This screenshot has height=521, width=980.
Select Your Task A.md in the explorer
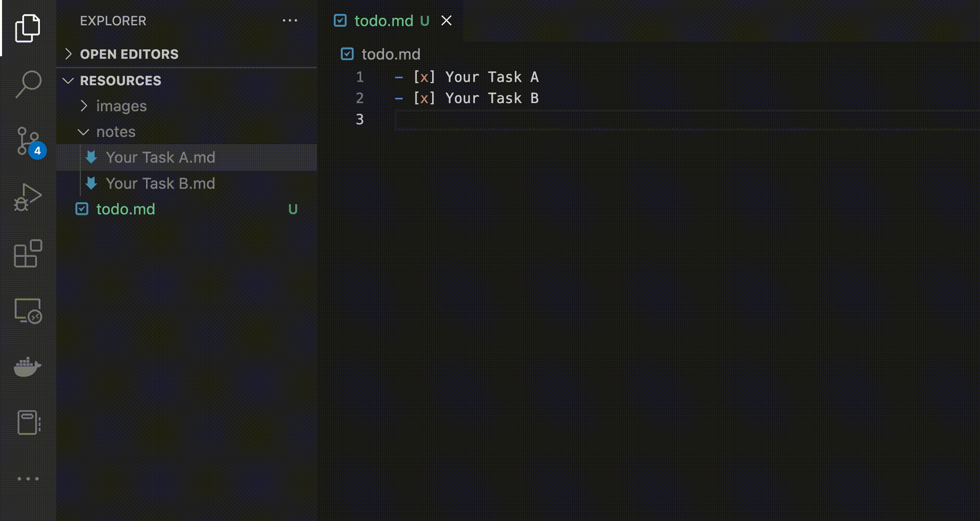(160, 157)
